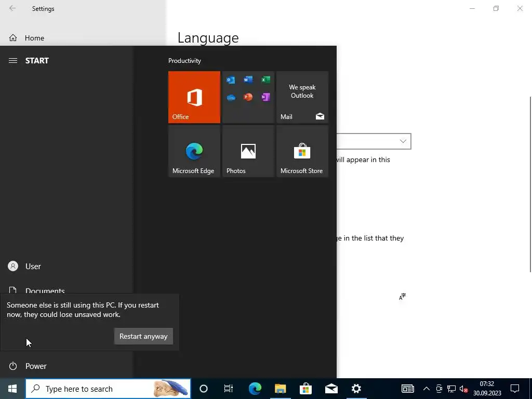Open the Office apps folder tile with Outlook and Word
Screen dimensions: 532x399
tap(248, 97)
